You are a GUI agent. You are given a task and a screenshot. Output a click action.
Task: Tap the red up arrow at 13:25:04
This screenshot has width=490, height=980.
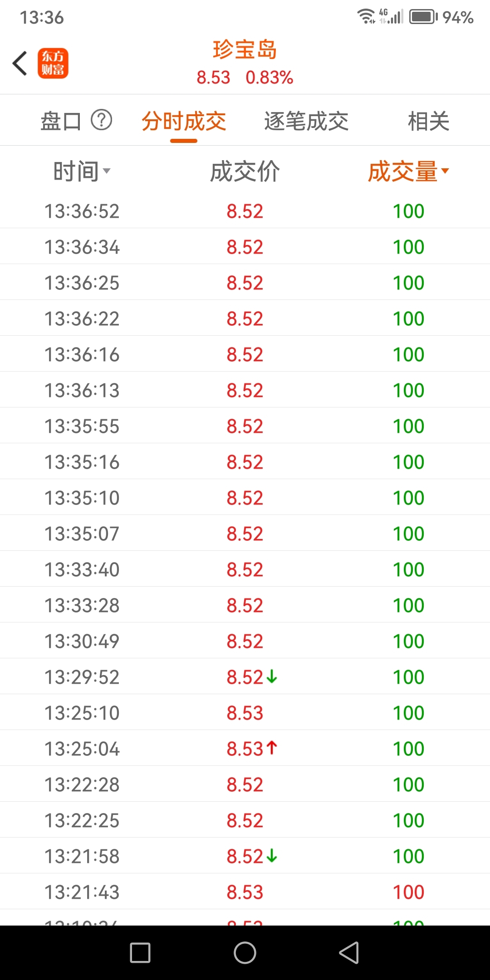[x=272, y=748]
